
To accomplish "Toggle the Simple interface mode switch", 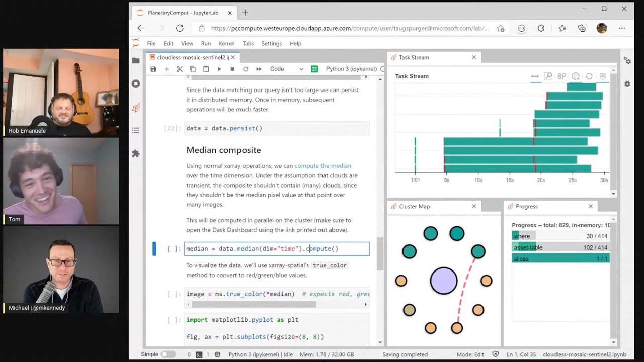I will coord(168,354).
